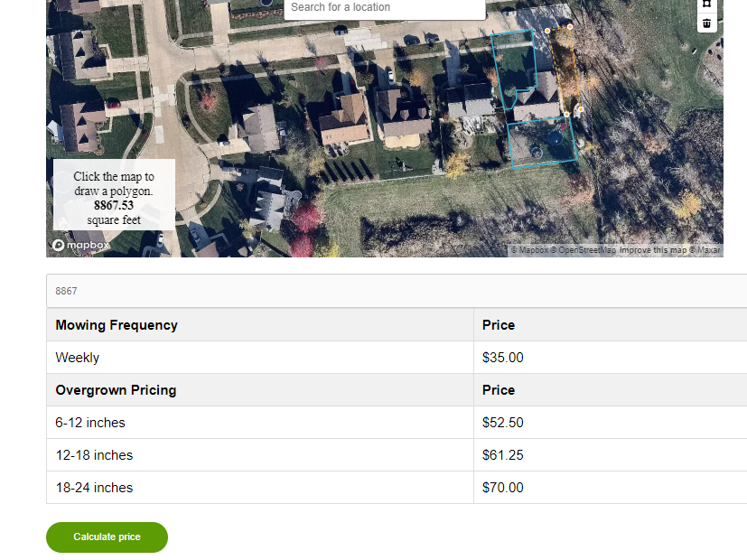Image resolution: width=747 pixels, height=560 pixels.
Task: Open the © Maxar attribution link
Action: (x=705, y=250)
